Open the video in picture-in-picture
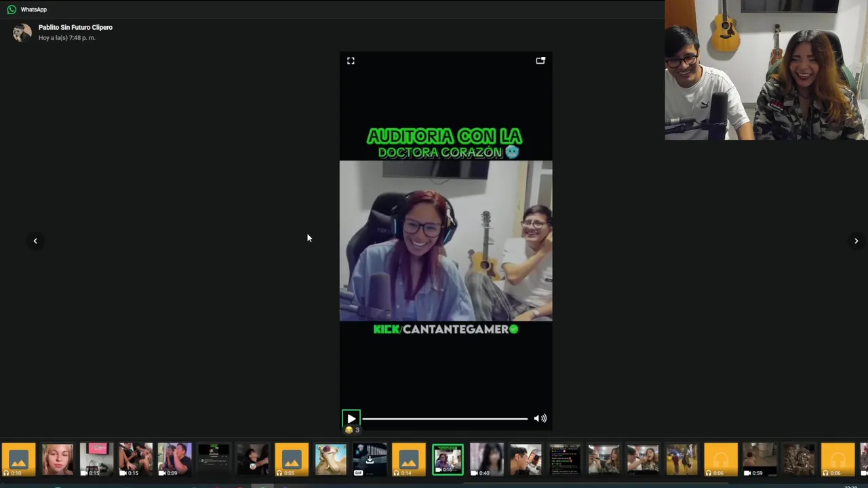 tap(540, 60)
